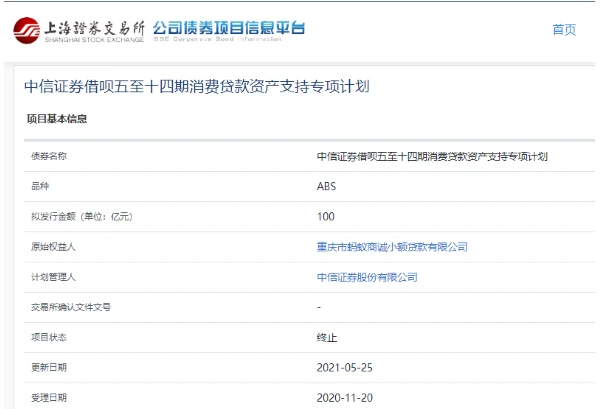Click the 债券名称 label
Viewport: 607px width, 409px height.
click(49, 156)
